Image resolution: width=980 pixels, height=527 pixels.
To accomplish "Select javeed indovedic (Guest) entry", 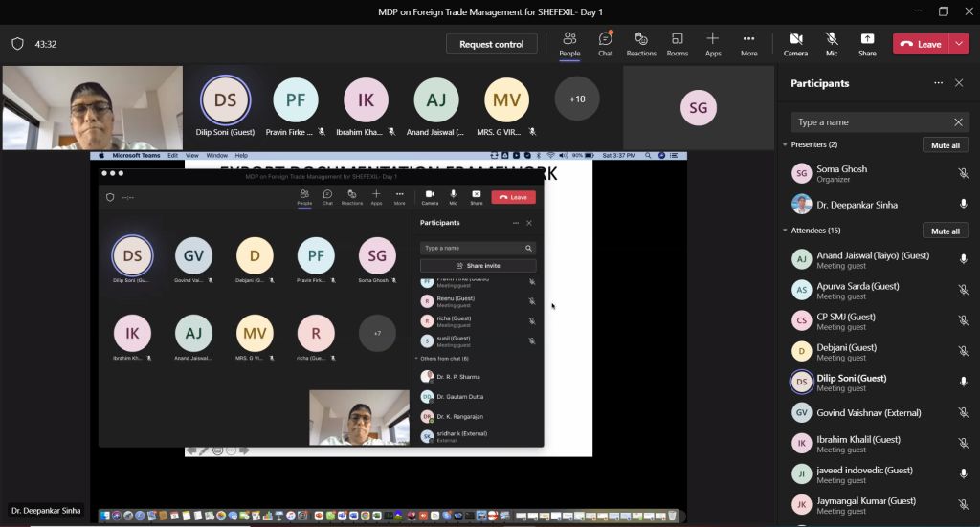I will click(x=879, y=473).
